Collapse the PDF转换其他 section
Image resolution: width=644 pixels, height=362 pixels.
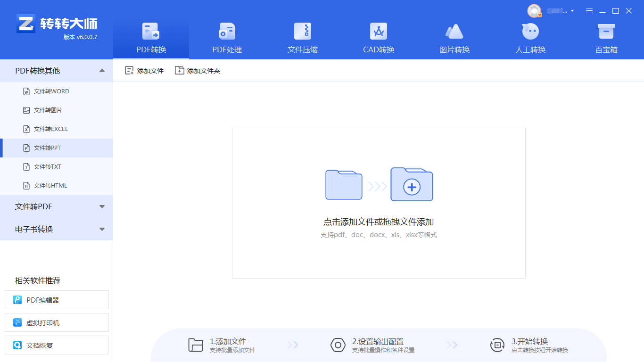click(x=57, y=70)
